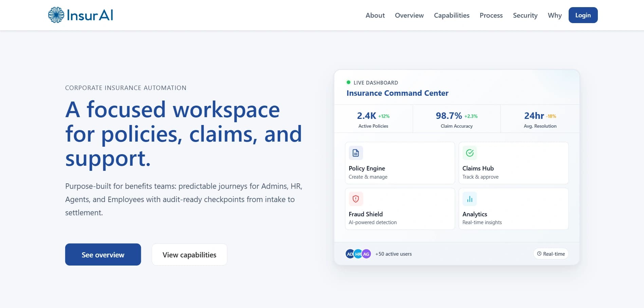Image resolution: width=644 pixels, height=308 pixels.
Task: Click '+50 active users' text
Action: pos(393,254)
